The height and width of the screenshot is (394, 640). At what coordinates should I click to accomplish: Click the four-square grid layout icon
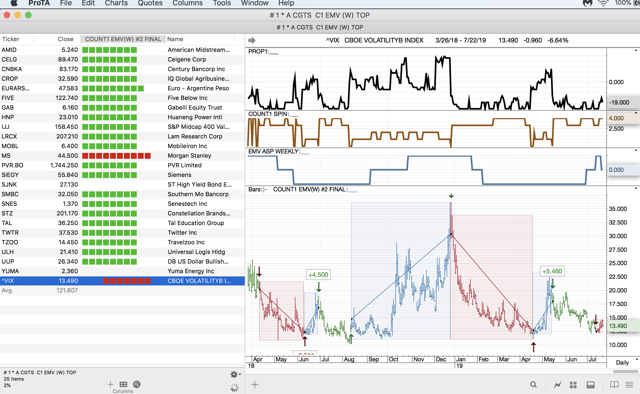(573, 385)
